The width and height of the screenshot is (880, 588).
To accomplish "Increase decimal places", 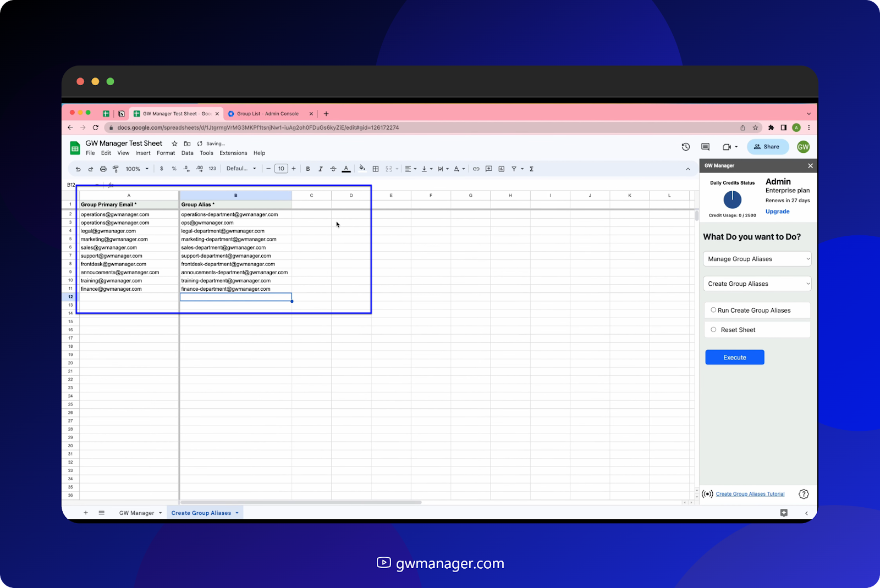I will coord(199,169).
